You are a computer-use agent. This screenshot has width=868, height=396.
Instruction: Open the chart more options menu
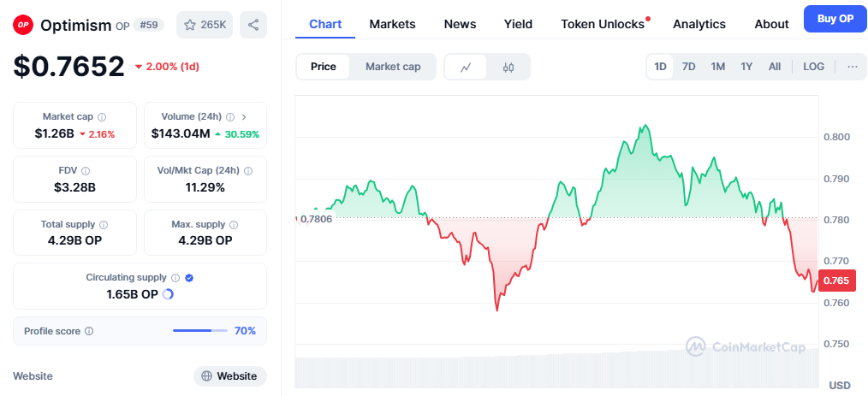[852, 67]
